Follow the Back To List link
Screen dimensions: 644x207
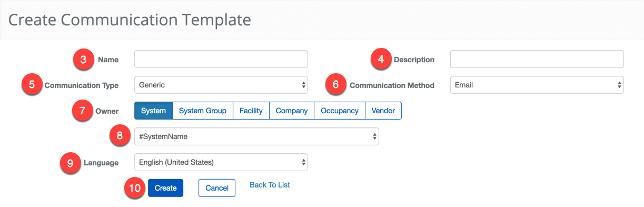pos(270,185)
